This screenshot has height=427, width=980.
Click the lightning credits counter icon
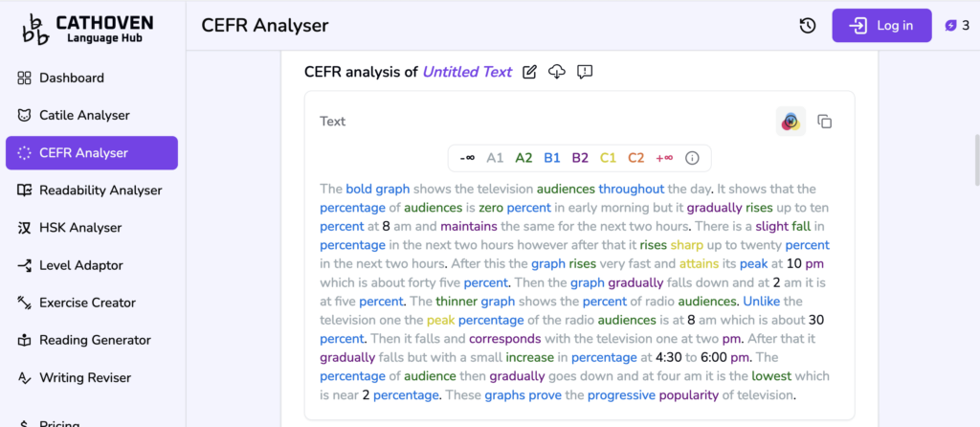[950, 26]
